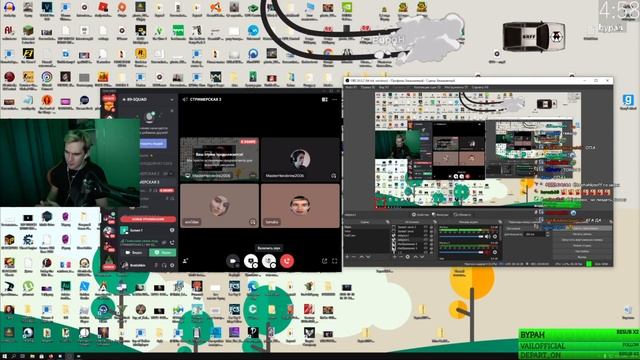Open first mixer channel gear settings in OBS

click(495, 236)
